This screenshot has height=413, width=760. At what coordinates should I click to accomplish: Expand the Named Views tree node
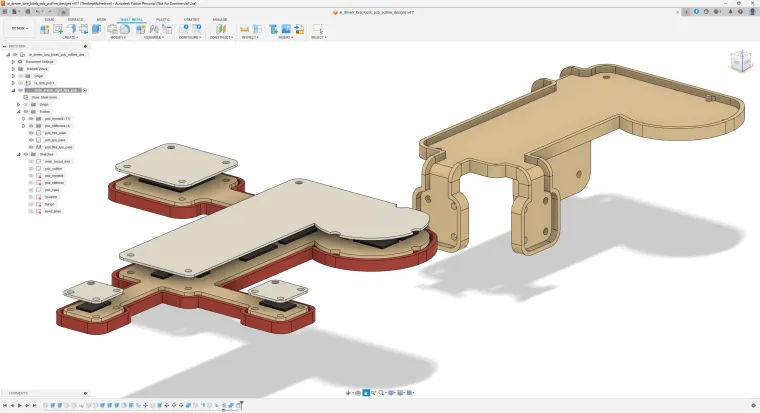[13, 69]
